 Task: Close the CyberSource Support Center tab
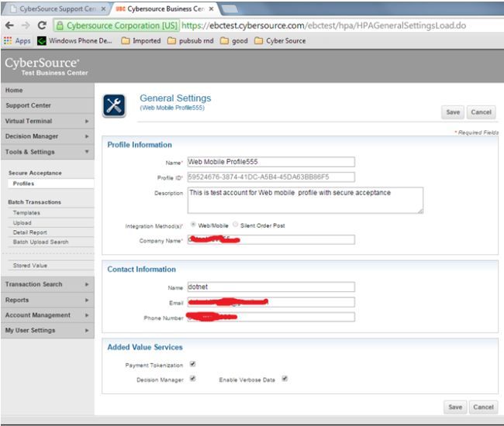[103, 9]
